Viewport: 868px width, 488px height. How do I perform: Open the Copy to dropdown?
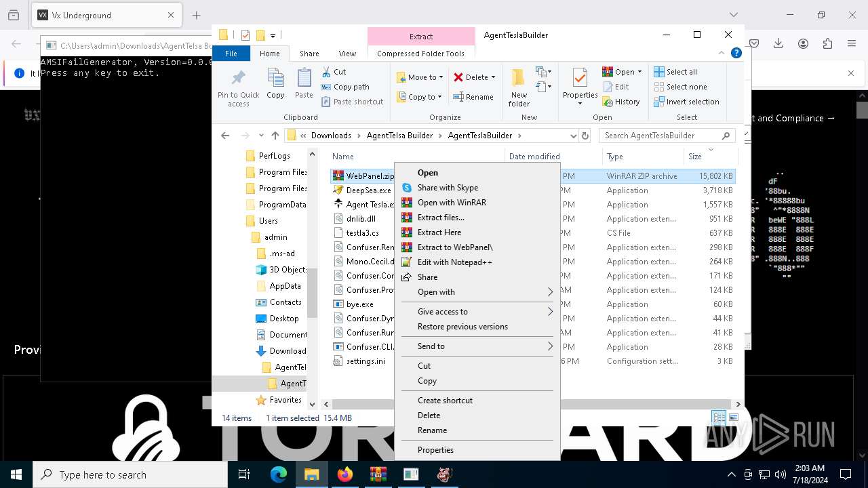[420, 97]
